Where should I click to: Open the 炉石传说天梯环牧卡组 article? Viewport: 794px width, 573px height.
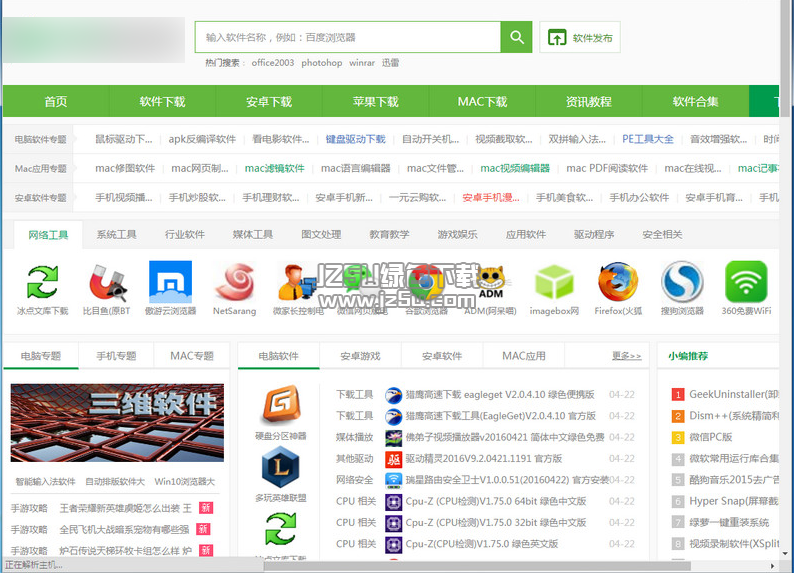tap(126, 551)
